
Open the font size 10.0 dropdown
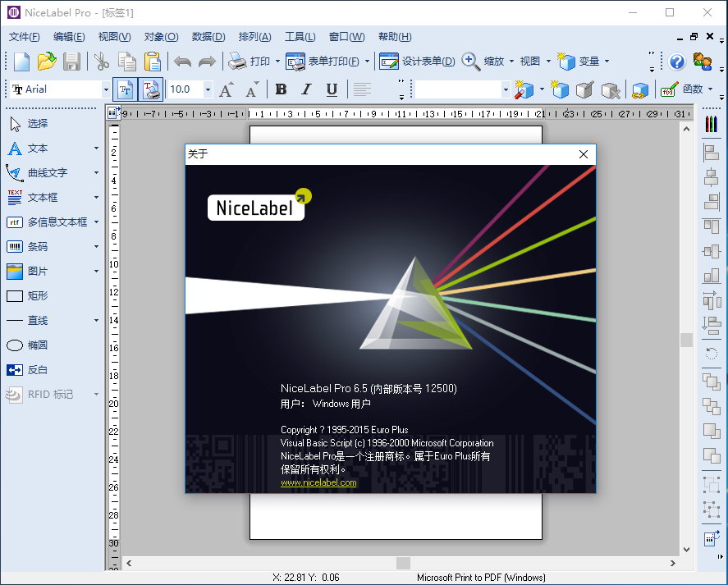208,89
